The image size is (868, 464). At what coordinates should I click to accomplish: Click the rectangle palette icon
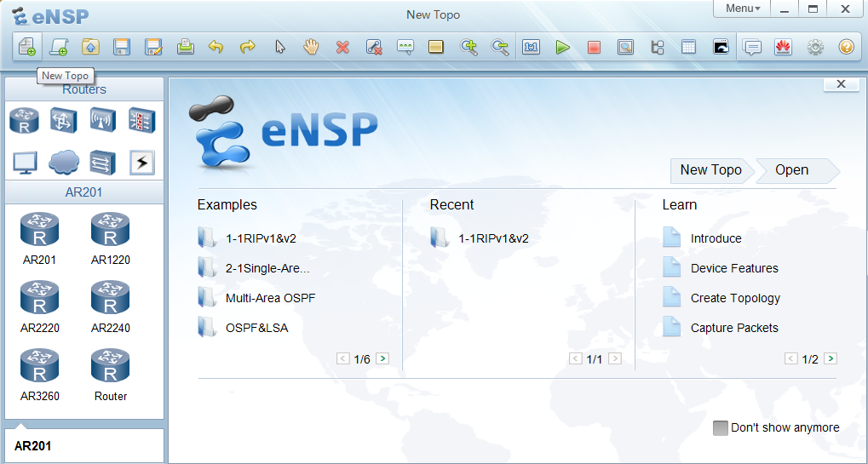pyautogui.click(x=436, y=47)
